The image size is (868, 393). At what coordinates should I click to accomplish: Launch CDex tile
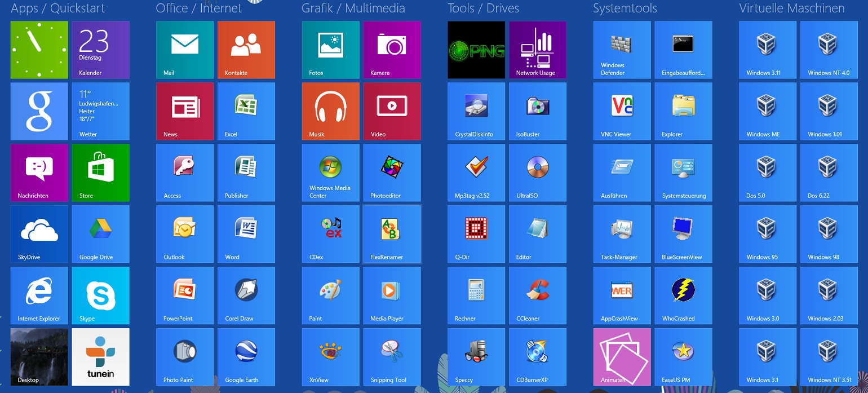331,234
